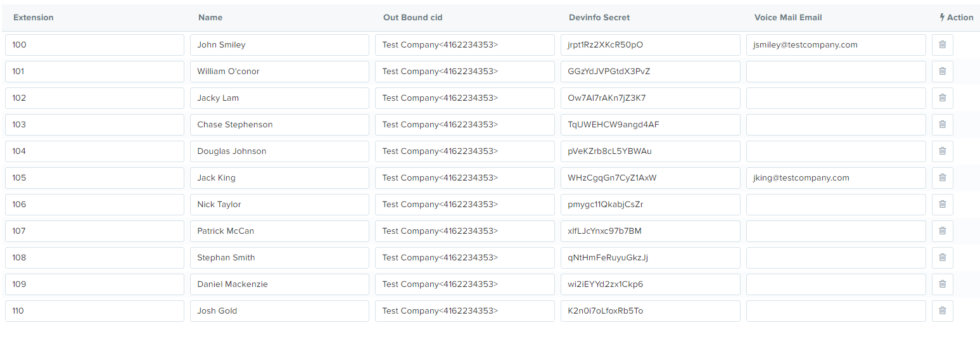Screen dimensions: 980x337
Task: Delete Chase Stephenson's row using trash icon
Action: tap(942, 125)
